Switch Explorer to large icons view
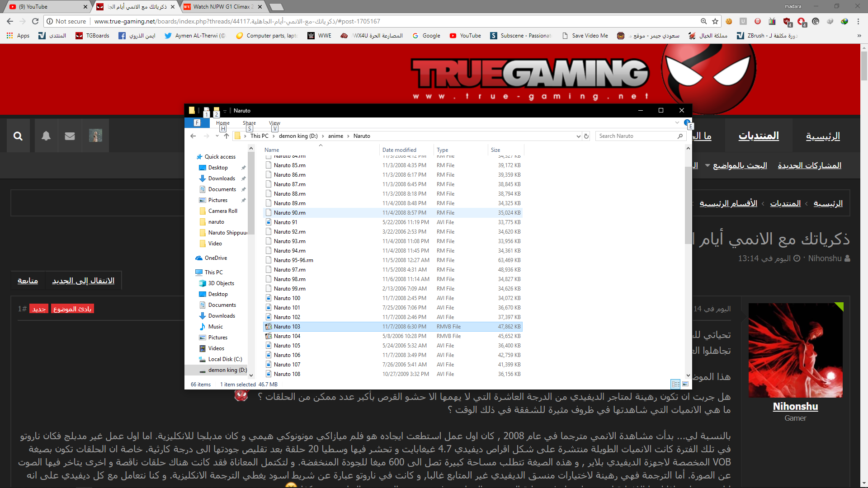 (685, 384)
